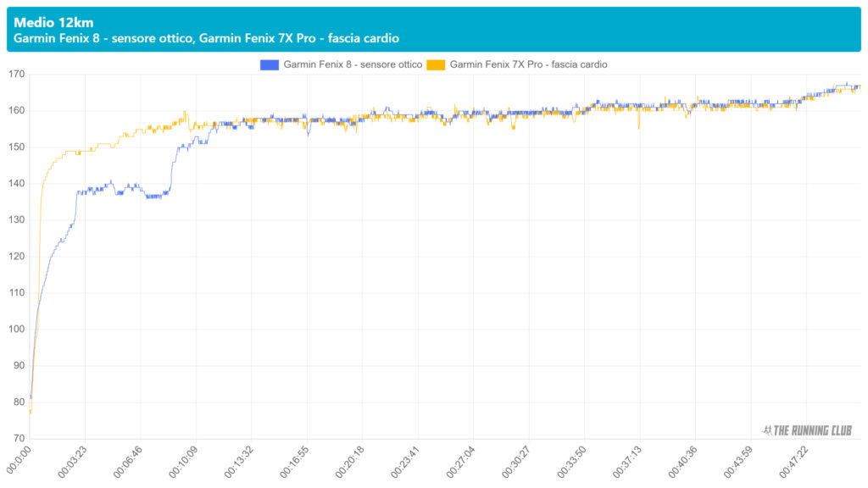This screenshot has width=868, height=488.
Task: Click the 00:43:59 time axis label
Action: pyautogui.click(x=738, y=462)
